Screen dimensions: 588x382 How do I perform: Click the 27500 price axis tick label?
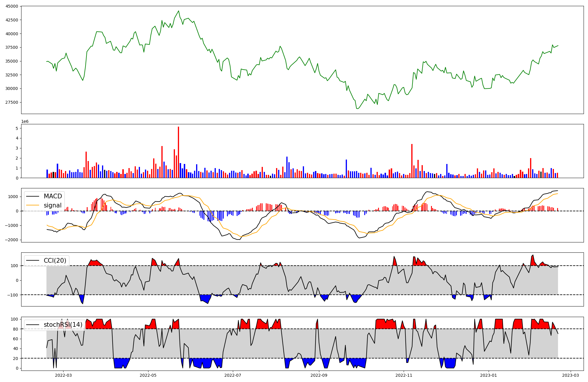(12, 102)
